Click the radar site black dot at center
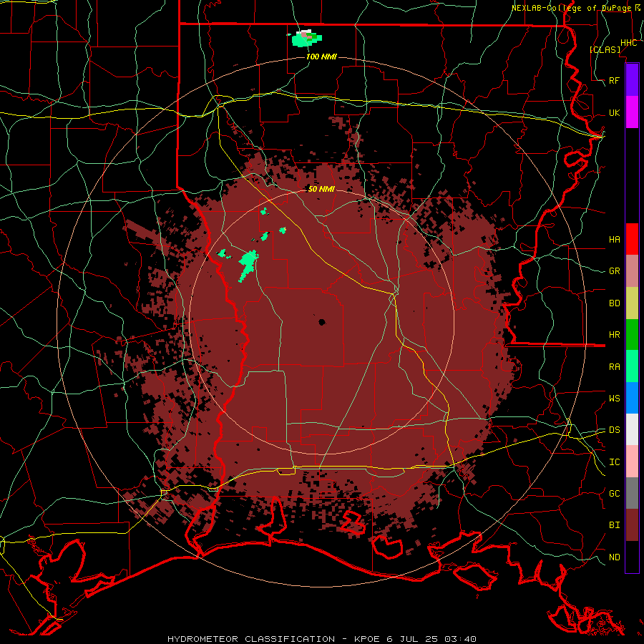 (x=321, y=322)
